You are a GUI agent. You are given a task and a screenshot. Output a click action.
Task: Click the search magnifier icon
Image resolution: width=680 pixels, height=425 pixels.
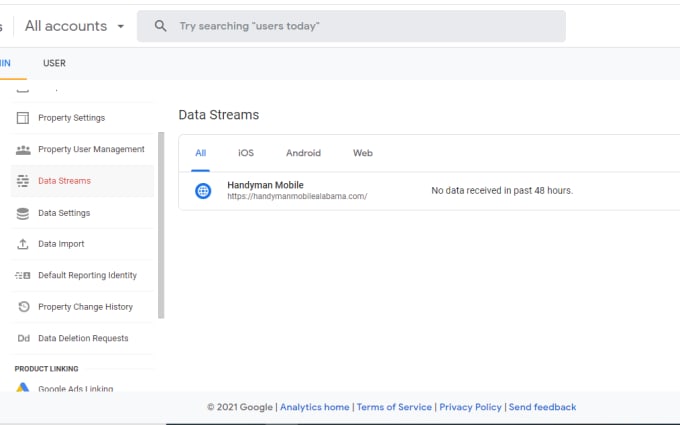(160, 26)
